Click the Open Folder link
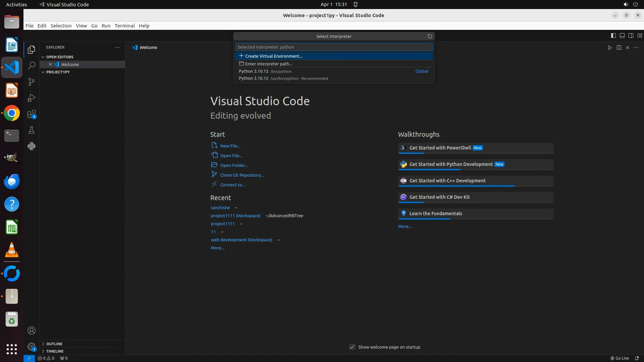The width and height of the screenshot is (644, 362). click(234, 165)
